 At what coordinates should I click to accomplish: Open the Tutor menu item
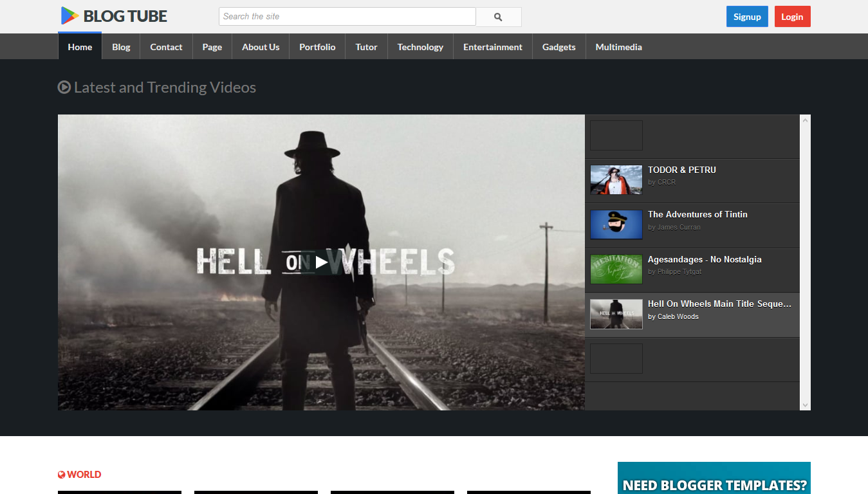coord(367,47)
